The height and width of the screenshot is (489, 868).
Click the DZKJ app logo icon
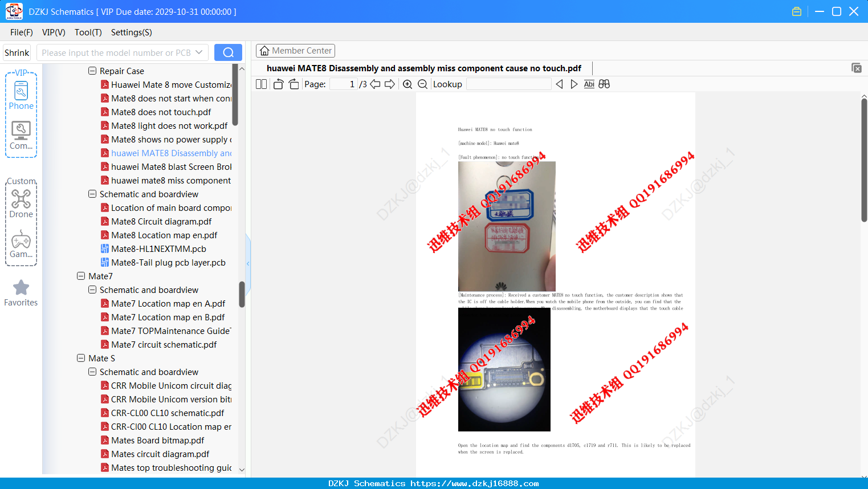click(x=14, y=11)
